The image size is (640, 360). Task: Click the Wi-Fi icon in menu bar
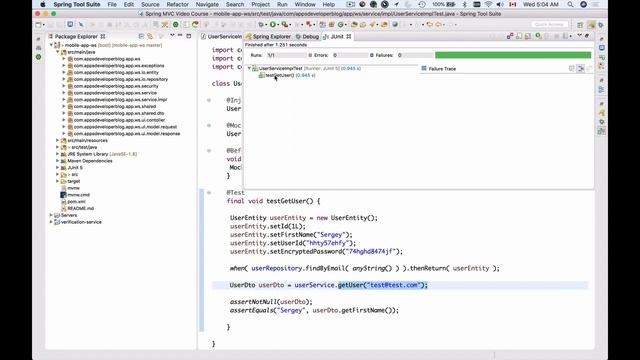(x=488, y=4)
